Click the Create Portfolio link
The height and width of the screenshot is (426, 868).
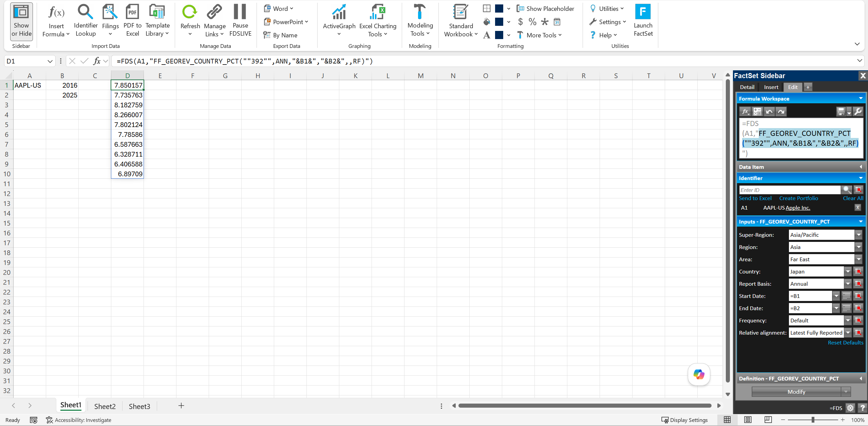[798, 198]
